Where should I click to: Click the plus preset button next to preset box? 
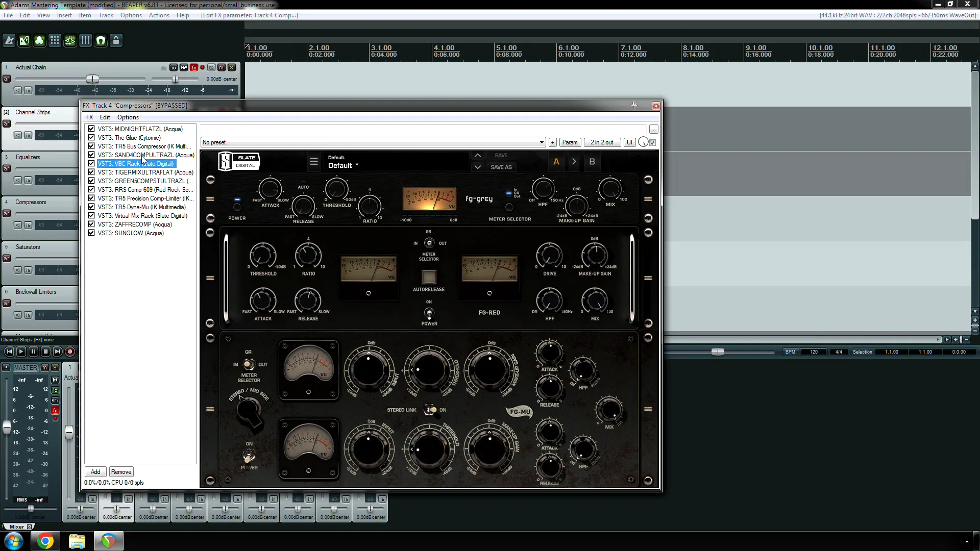coord(552,142)
